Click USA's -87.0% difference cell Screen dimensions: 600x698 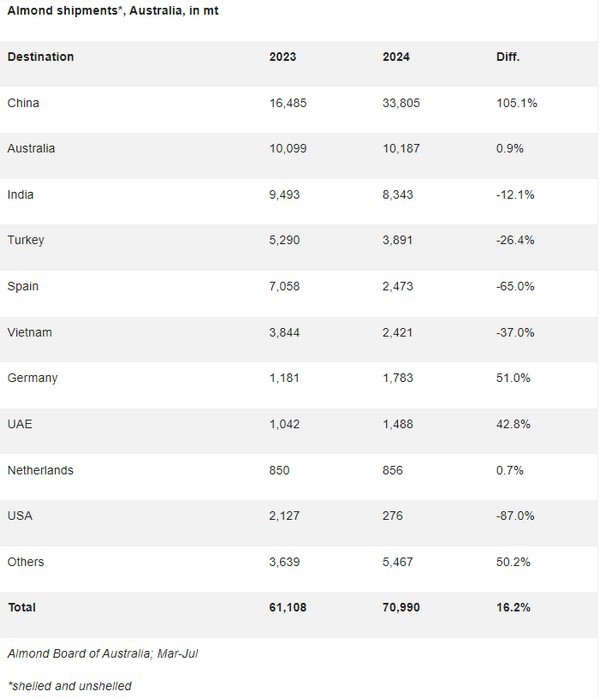516,516
